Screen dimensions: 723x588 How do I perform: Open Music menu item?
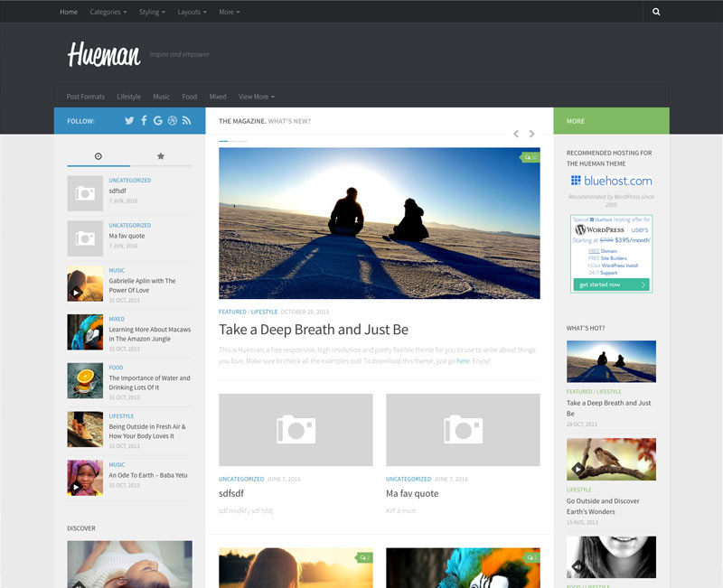coord(162,97)
